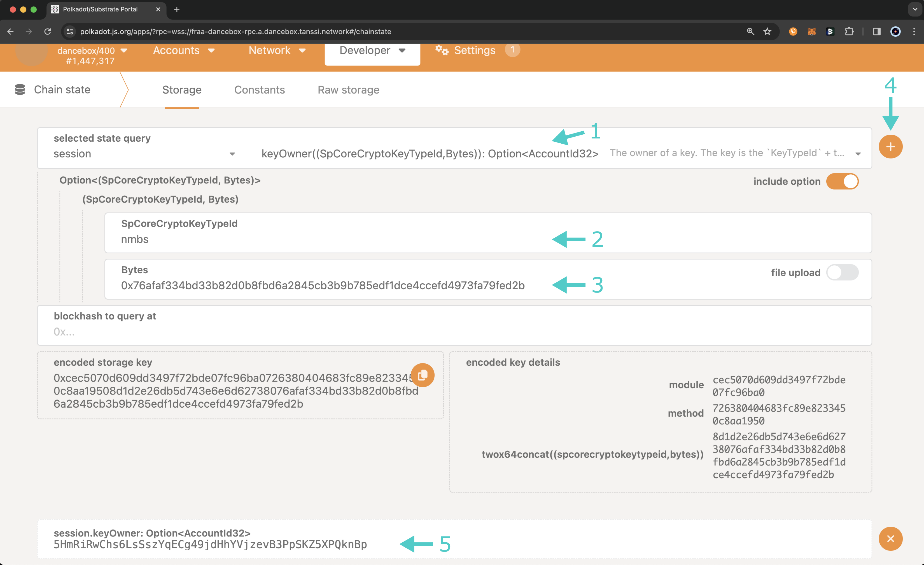
Task: Open the Accounts menu
Action: pyautogui.click(x=184, y=50)
